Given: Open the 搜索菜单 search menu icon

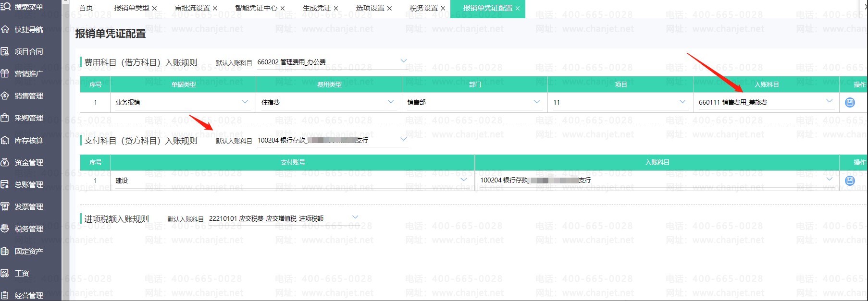Looking at the screenshot, I should 5,7.
